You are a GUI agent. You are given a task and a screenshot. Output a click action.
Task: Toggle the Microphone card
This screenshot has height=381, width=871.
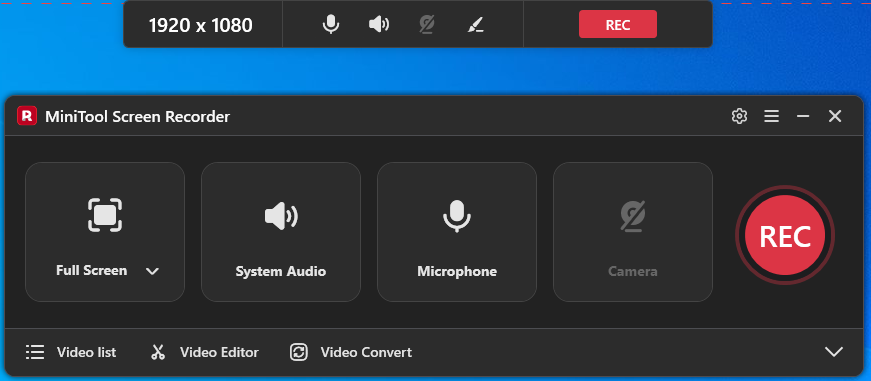[457, 232]
